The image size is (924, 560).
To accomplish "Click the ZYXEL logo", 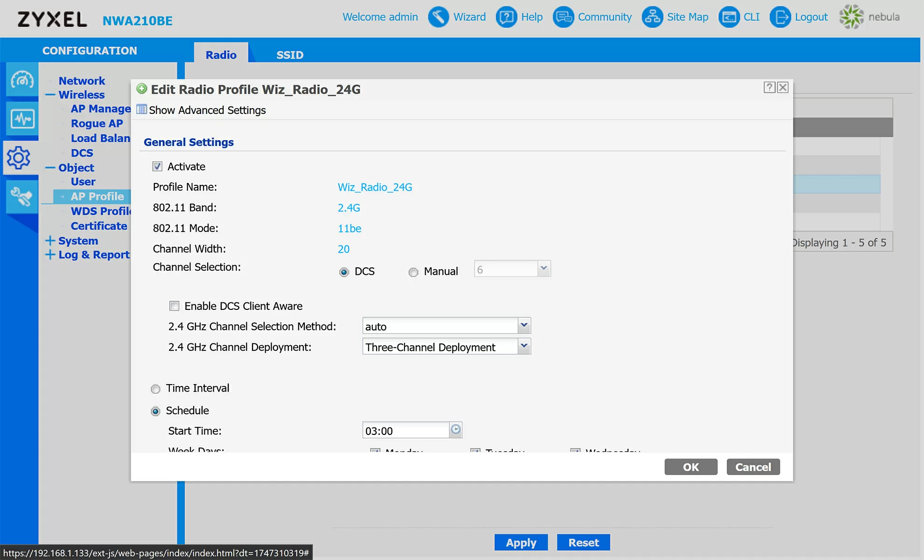I will click(52, 20).
